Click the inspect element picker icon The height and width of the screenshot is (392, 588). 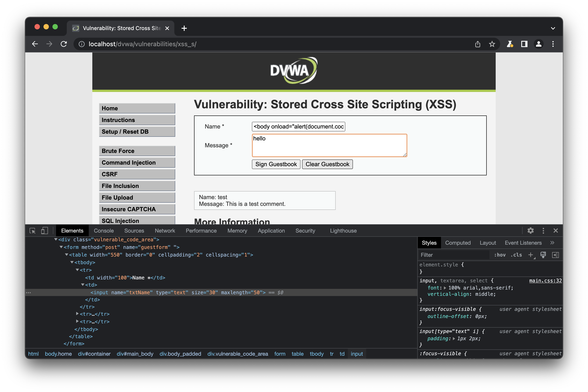click(32, 231)
